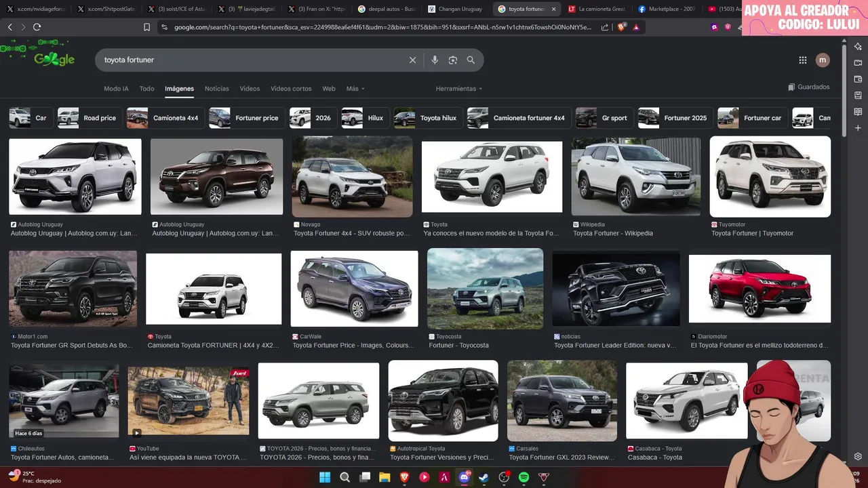Open the Brave Shields lion icon
868x488 pixels.
[621, 27]
